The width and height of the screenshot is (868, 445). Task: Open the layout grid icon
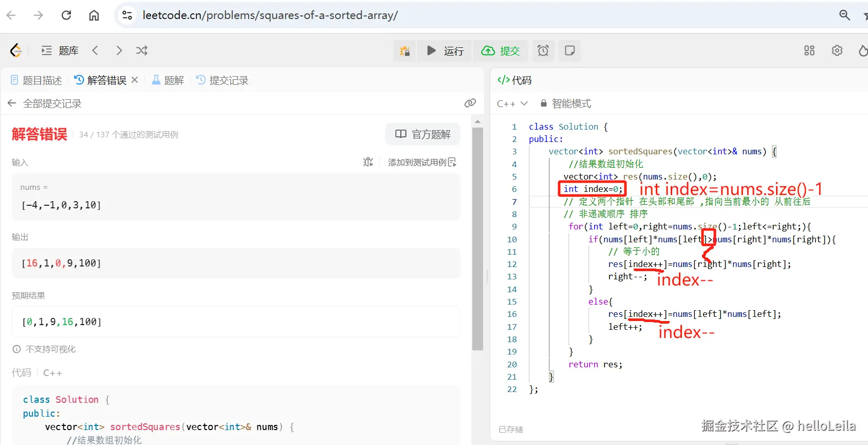(x=809, y=50)
